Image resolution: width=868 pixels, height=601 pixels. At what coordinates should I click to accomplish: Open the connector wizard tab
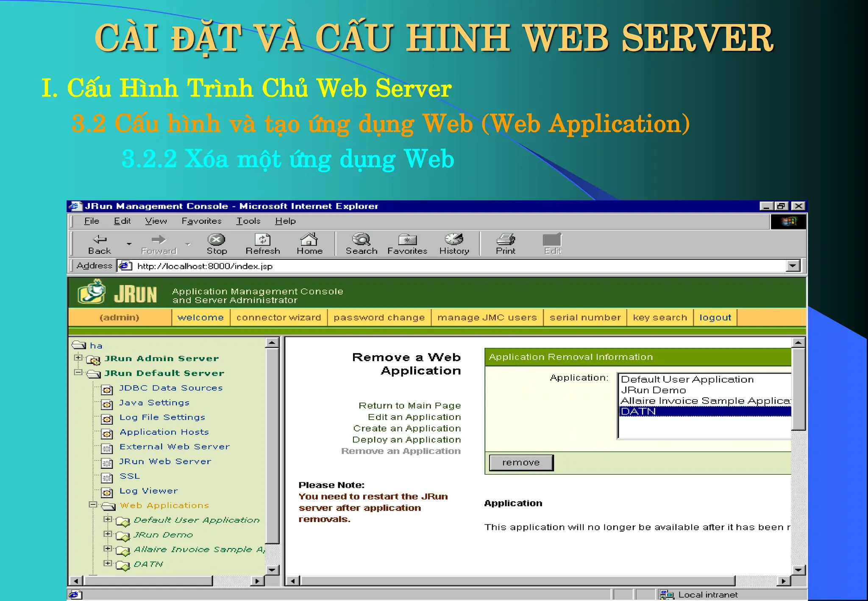(279, 317)
